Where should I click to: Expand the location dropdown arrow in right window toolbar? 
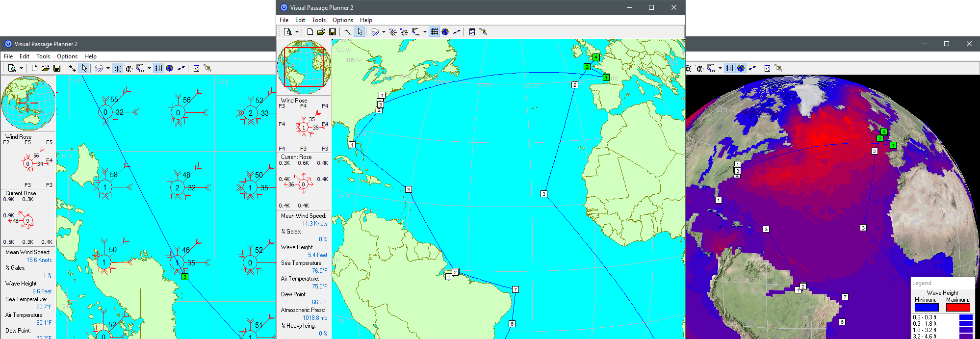pyautogui.click(x=720, y=68)
